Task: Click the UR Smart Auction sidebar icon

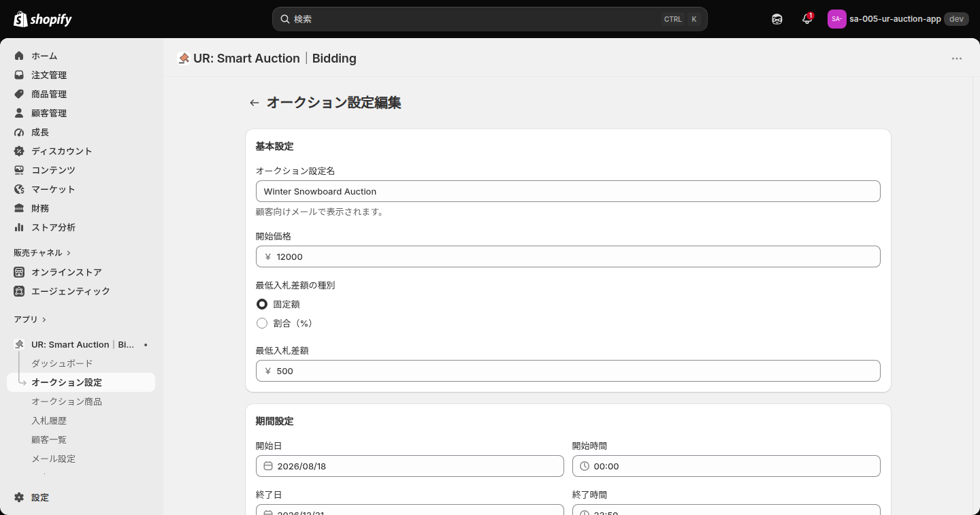Action: coord(19,344)
